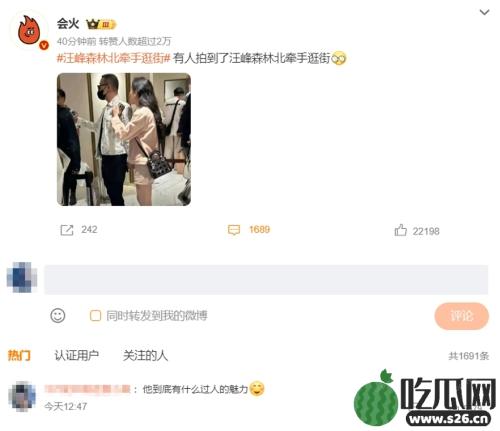Click inside the comment input box

coord(266,280)
